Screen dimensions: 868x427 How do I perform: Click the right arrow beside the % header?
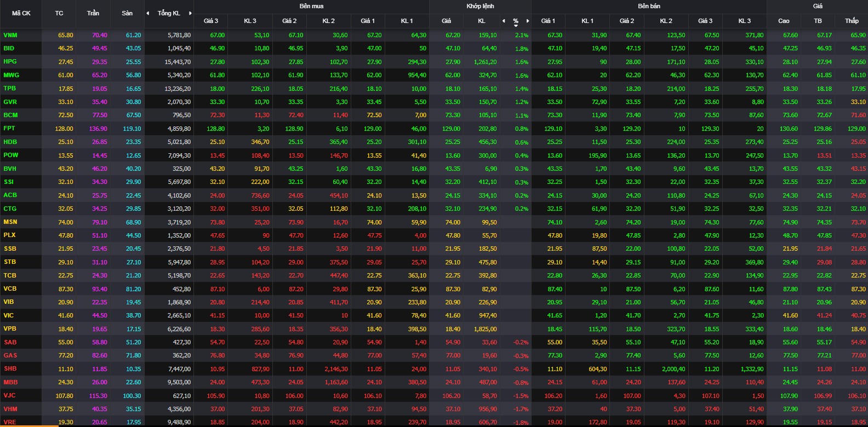(x=528, y=21)
